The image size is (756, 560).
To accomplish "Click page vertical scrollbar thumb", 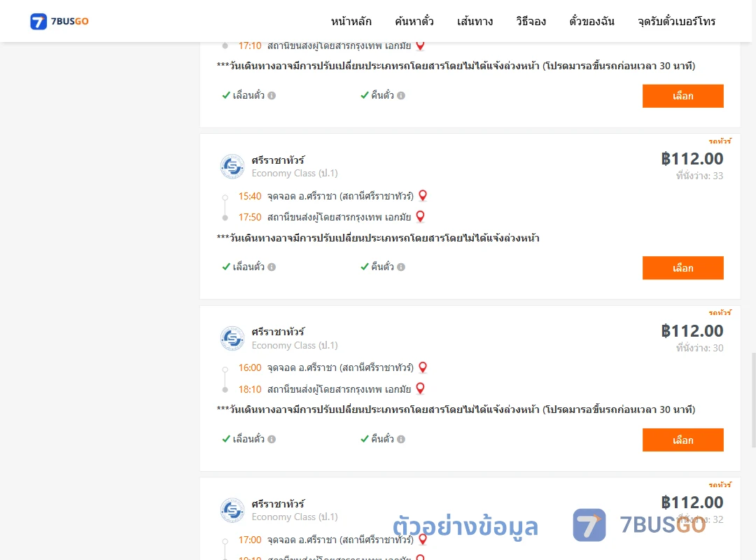I will (x=754, y=400).
